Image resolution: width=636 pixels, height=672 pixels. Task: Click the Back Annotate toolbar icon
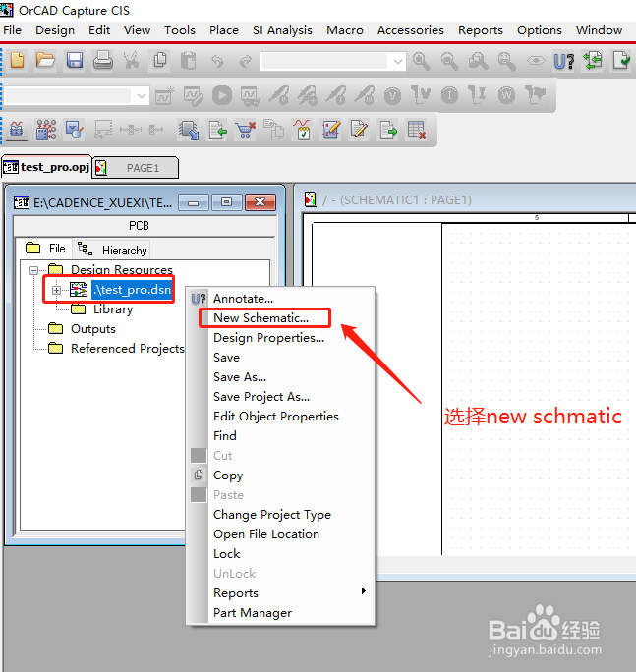[592, 61]
